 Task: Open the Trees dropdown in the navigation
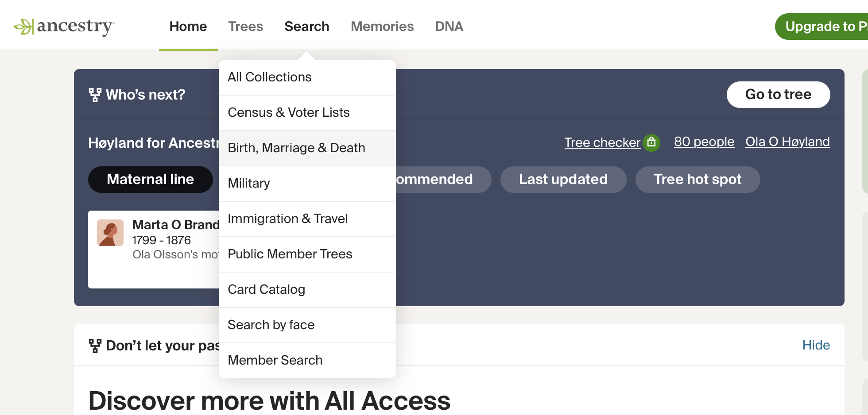(245, 27)
